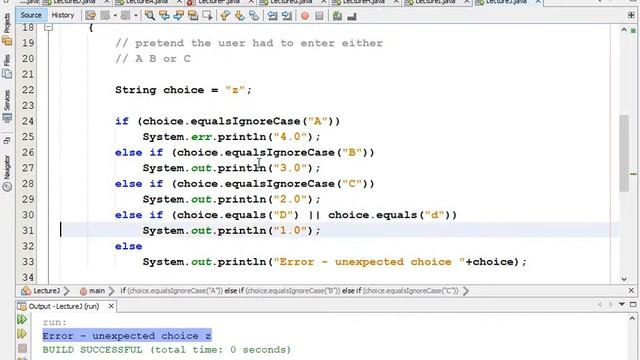Open the Back navigation dropdown arrow
Screen dimensions: 640x360
[x=115, y=16]
